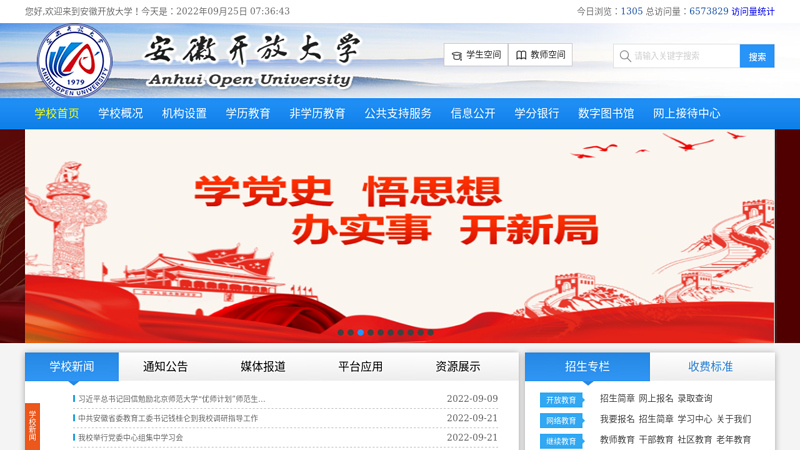Open news about 习近平总书记回信勉励北京师范大学
The width and height of the screenshot is (800, 450).
coord(171,399)
